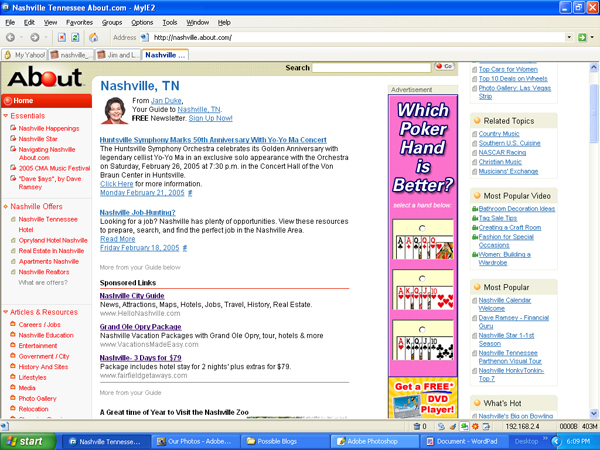The image size is (600, 450).
Task: Open the dropdown arrow beside the Go button
Action: (592, 37)
